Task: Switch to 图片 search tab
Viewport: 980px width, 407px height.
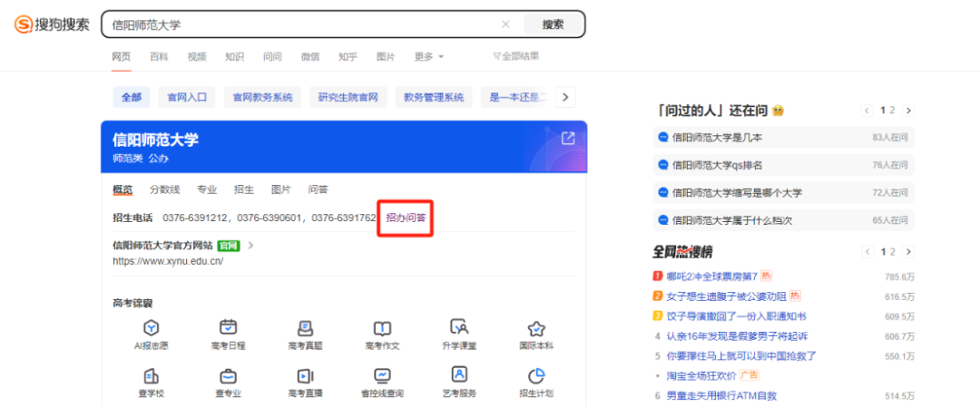Action: (386, 57)
